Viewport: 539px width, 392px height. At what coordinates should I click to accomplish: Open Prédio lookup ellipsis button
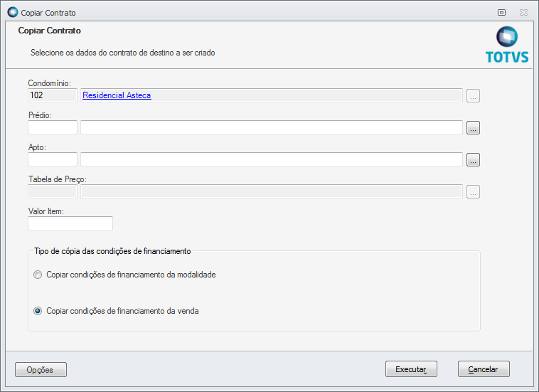[x=474, y=127]
